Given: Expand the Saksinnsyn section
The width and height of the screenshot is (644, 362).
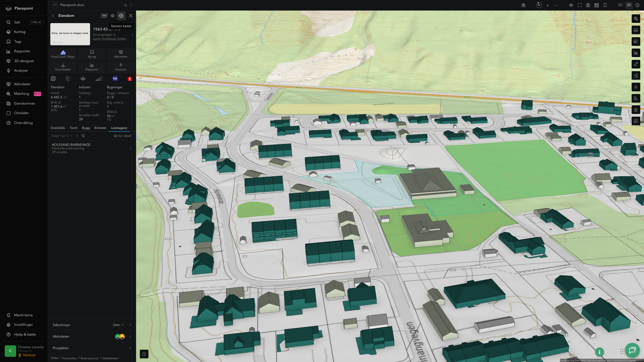Looking at the screenshot, I should coord(92,325).
